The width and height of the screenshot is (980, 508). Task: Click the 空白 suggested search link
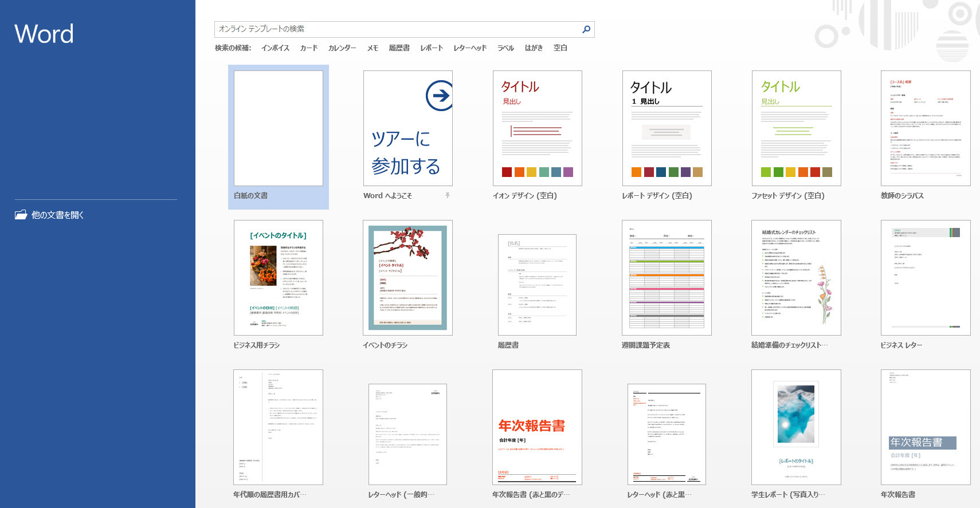pos(560,48)
